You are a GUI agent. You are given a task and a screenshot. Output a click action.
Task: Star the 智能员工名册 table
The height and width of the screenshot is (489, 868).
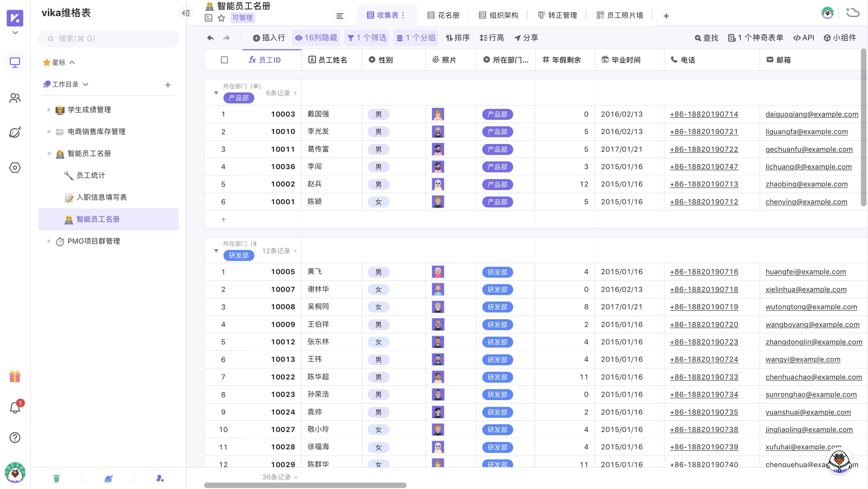pyautogui.click(x=222, y=18)
